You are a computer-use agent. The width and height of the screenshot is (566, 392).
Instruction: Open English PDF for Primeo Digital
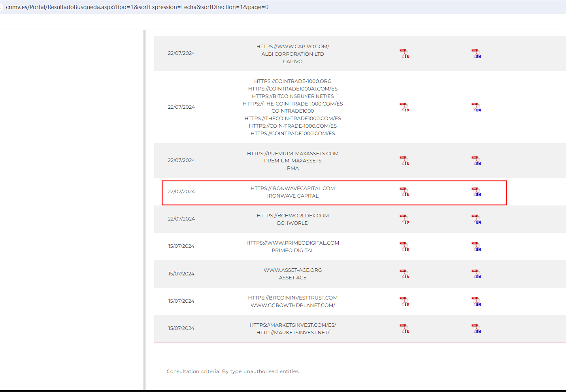pyautogui.click(x=476, y=247)
